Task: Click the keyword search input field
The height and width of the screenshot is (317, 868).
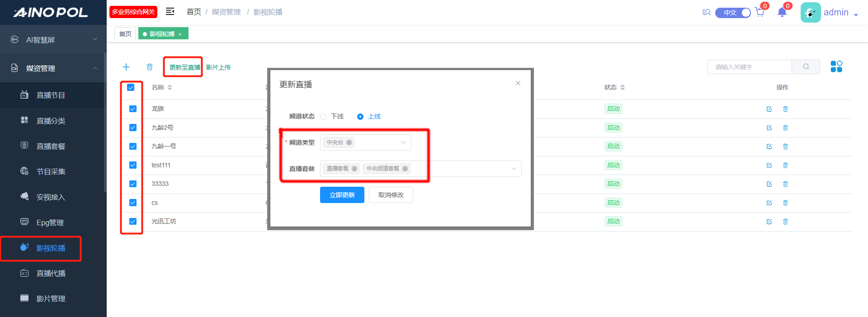Action: (749, 67)
